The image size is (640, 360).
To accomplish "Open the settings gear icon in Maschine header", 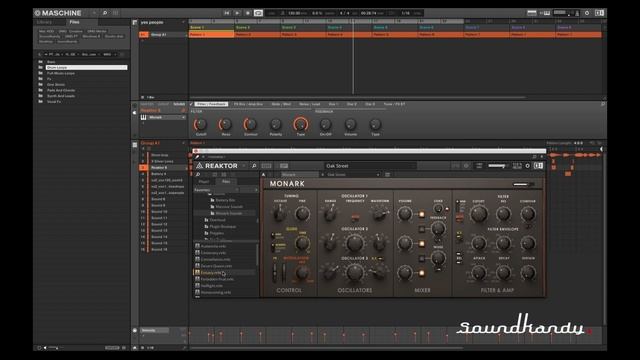I will click(587, 13).
